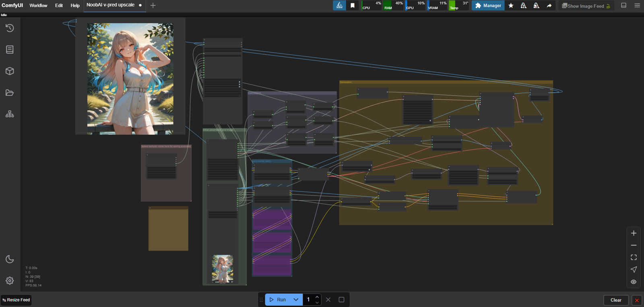Click the second headset-like icon before share arrow
Screen dimensions: 644x307
coord(536,6)
